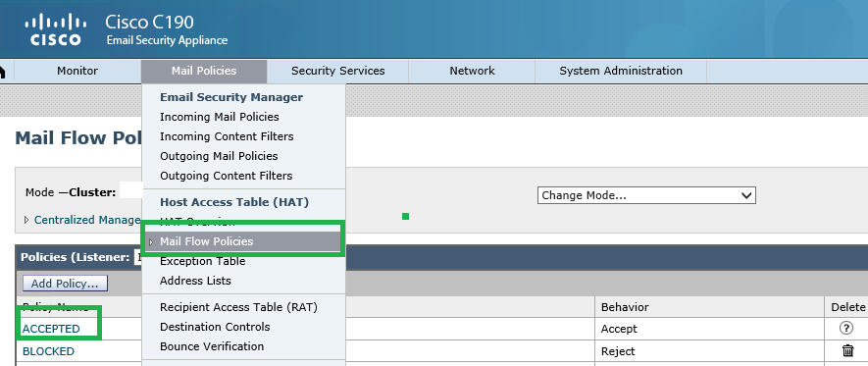Image resolution: width=868 pixels, height=366 pixels.
Task: Click arrow beside Mail Flow Policies item
Action: [151, 242]
